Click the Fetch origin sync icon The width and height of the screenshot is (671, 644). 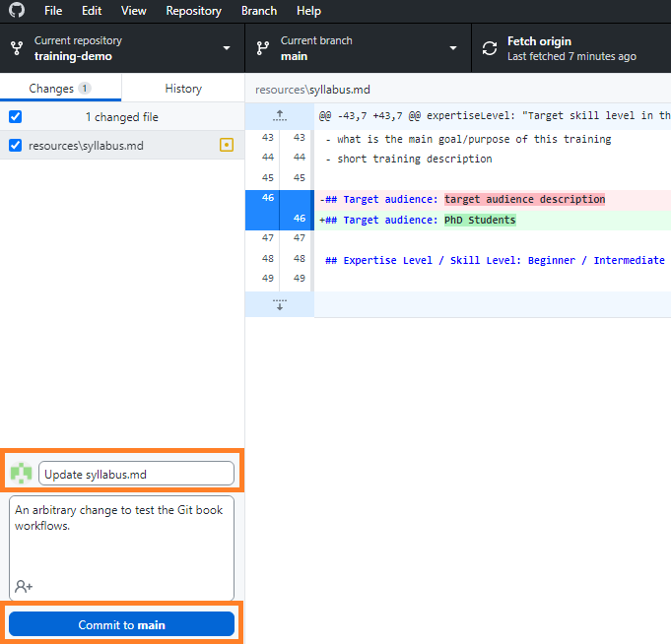click(x=490, y=48)
